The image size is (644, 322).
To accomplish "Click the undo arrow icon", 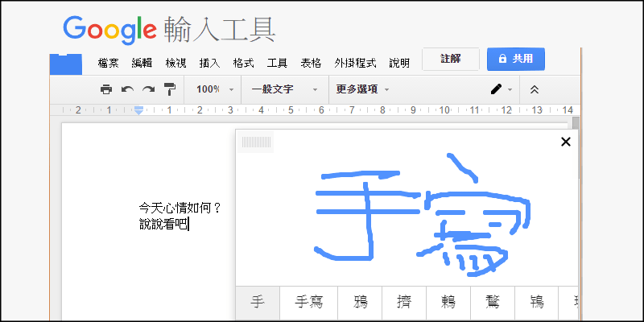I will click(127, 89).
